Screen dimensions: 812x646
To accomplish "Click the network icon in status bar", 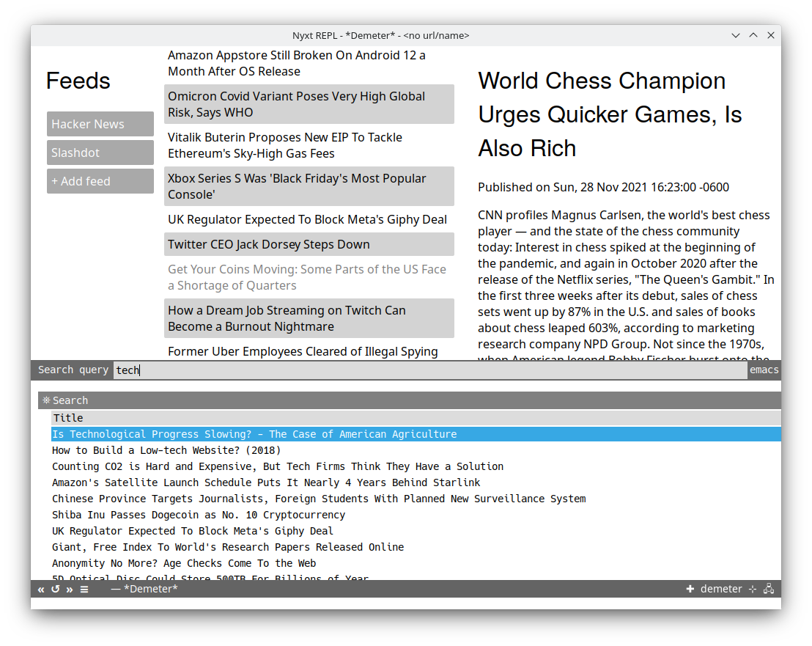I will (769, 589).
